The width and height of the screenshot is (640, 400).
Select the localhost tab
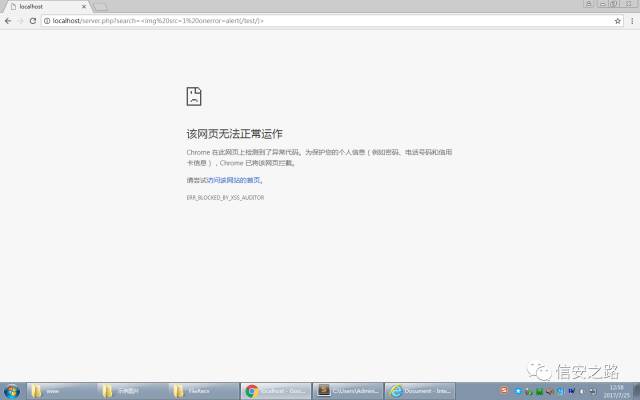click(x=46, y=7)
